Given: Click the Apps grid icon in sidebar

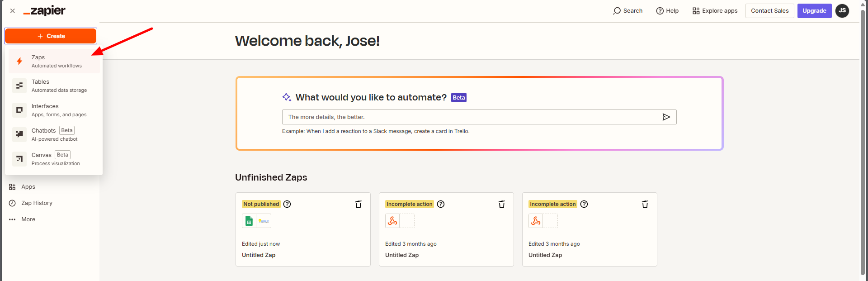Looking at the screenshot, I should tap(12, 187).
